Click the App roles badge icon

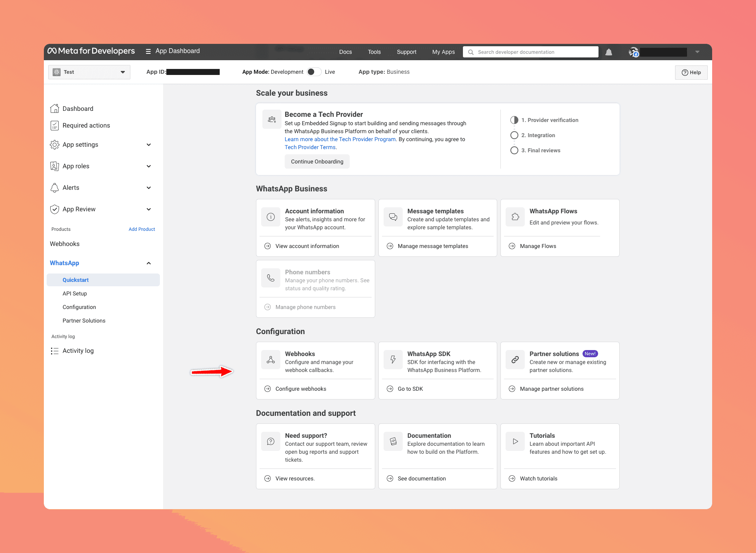(55, 166)
